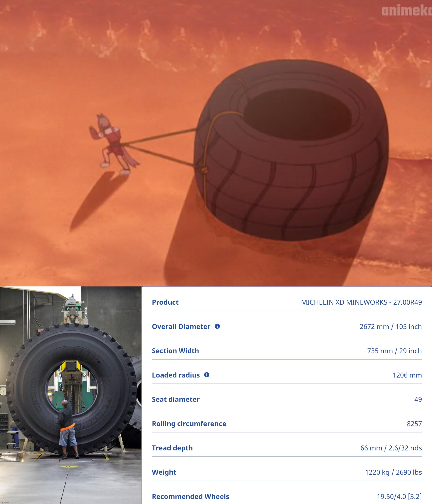The width and height of the screenshot is (432, 504).
Task: Select the 735 mm / 29 inch value
Action: pos(394,351)
